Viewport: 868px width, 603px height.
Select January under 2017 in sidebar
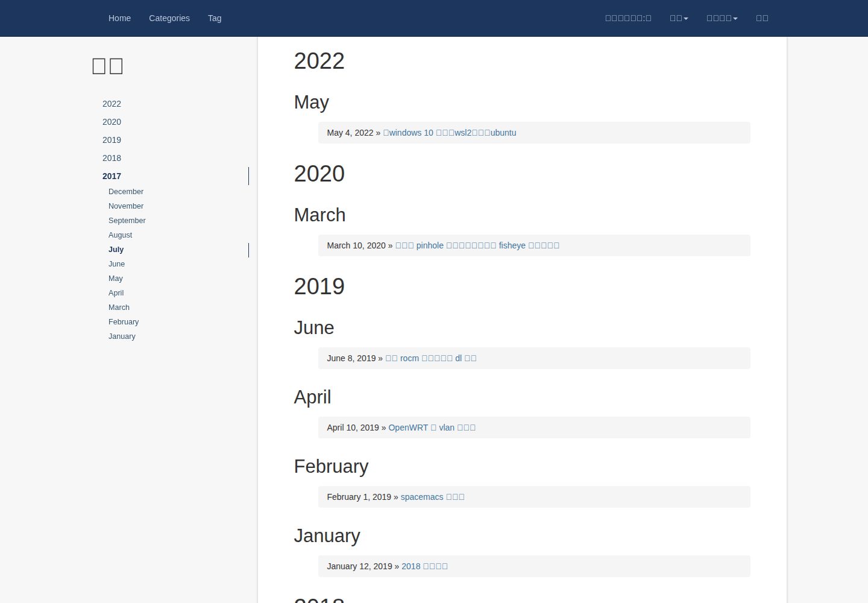point(122,336)
